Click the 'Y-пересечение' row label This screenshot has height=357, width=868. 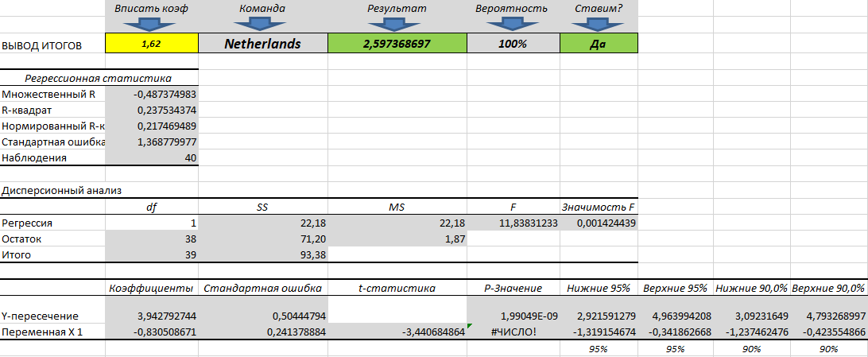coord(40,316)
